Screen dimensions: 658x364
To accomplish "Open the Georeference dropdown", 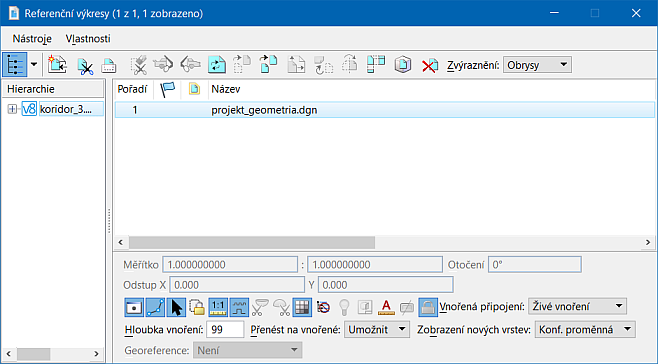I will coord(248,350).
